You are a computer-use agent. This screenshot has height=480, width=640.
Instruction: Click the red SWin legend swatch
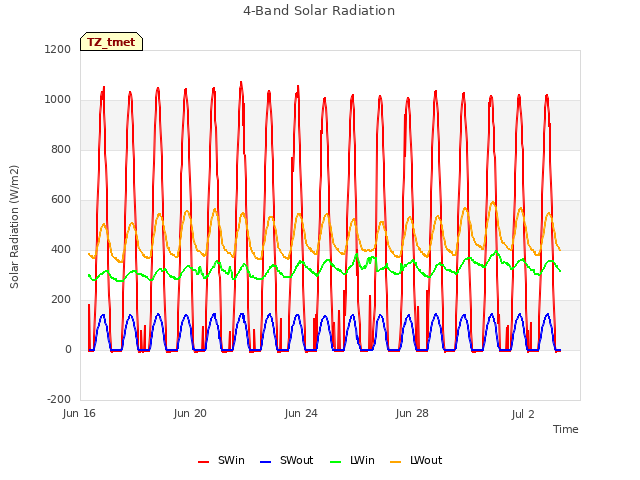[203, 462]
